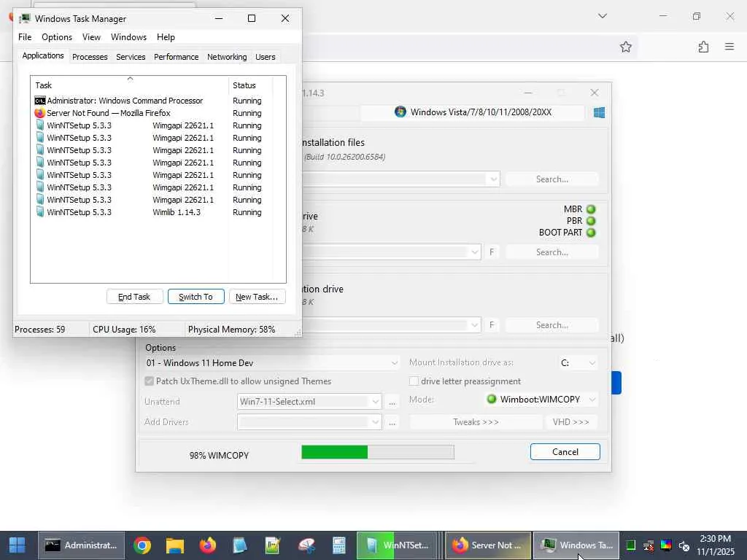The width and height of the screenshot is (747, 560).
Task: Click the WIMCOPY progress bar
Action: point(378,452)
